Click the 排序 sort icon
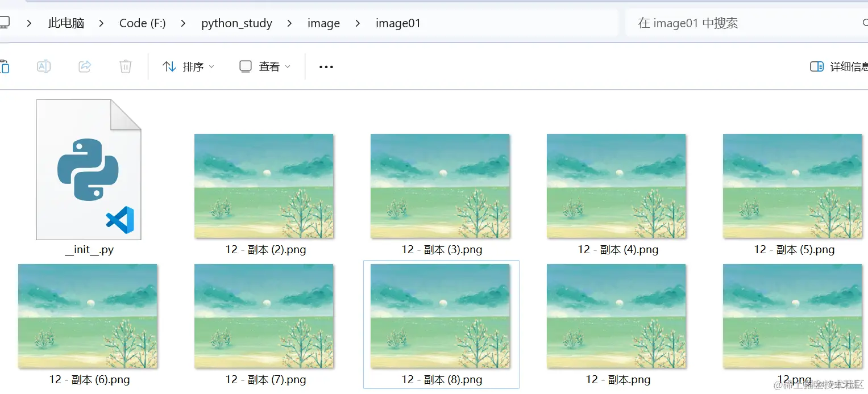The image size is (868, 394). [169, 66]
